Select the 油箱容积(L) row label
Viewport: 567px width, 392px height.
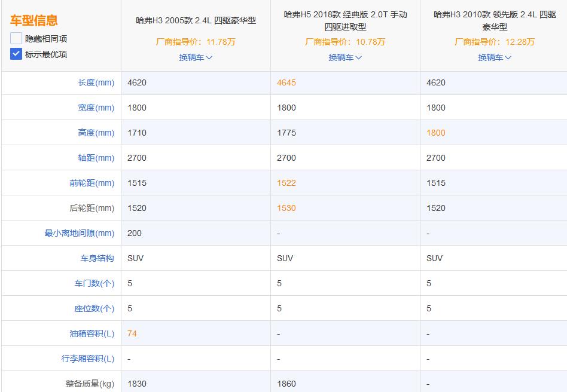pos(92,333)
